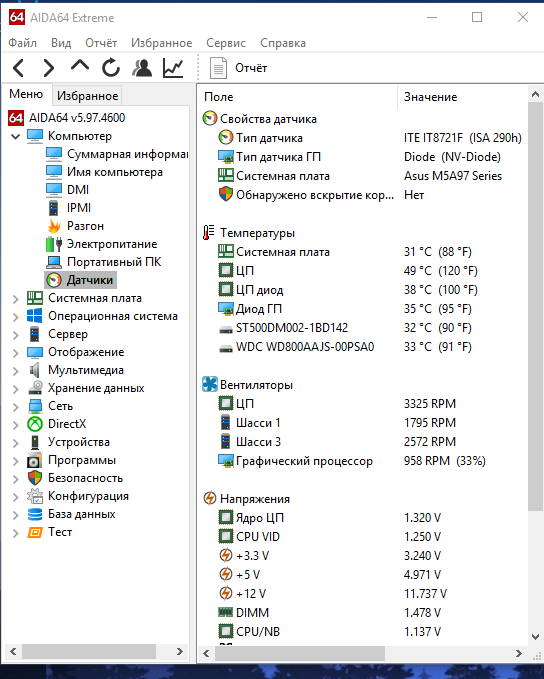This screenshot has height=679, width=544.
Task: Open the Вид menu
Action: pos(61,43)
